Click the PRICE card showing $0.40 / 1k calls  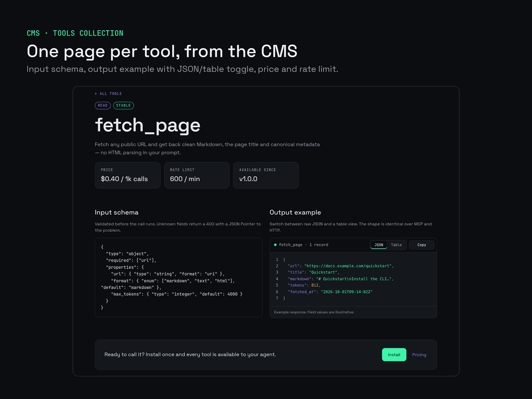(128, 175)
